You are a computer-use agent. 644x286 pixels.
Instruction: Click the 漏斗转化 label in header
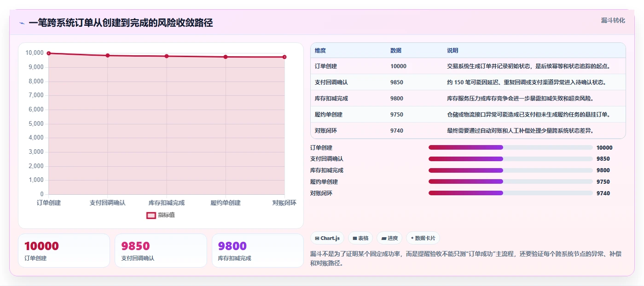tap(613, 20)
